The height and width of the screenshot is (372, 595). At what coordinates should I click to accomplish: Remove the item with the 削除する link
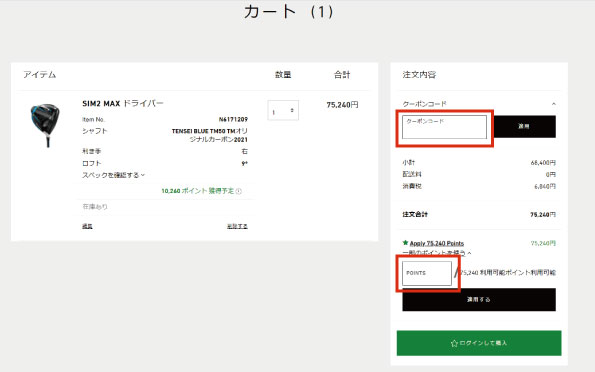click(237, 226)
